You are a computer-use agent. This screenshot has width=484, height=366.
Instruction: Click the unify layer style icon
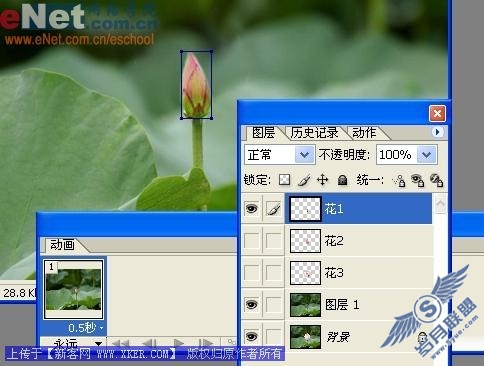[436, 181]
